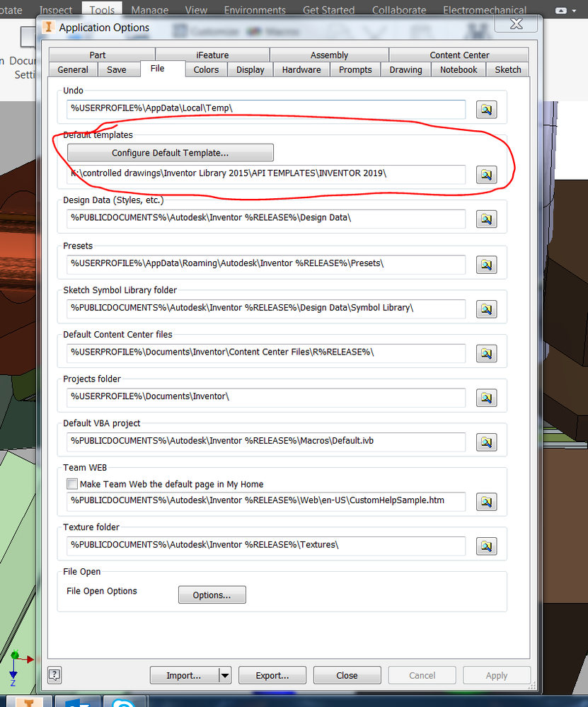Browse for the Design Data folder
Viewport: 588px width, 707px height.
(x=487, y=219)
